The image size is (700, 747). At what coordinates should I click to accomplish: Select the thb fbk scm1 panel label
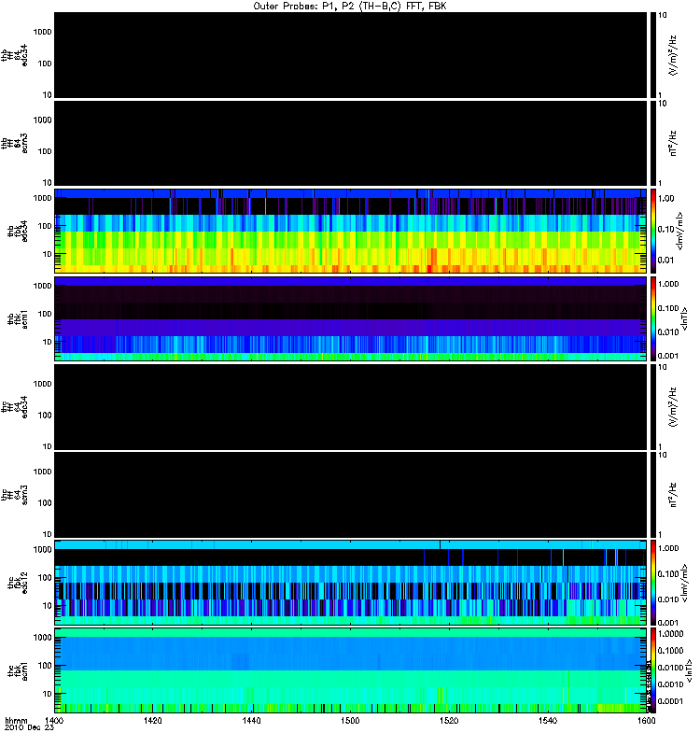(x=18, y=319)
